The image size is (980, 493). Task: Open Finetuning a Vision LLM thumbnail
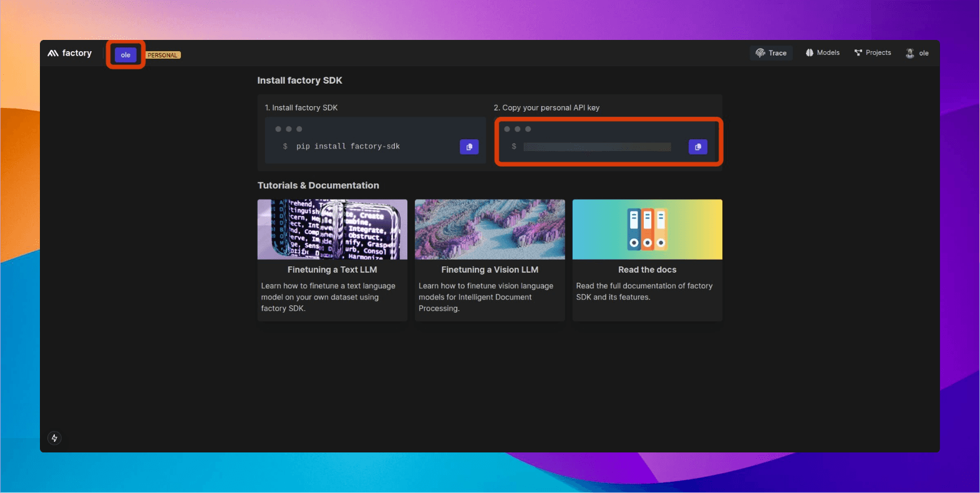[490, 230]
